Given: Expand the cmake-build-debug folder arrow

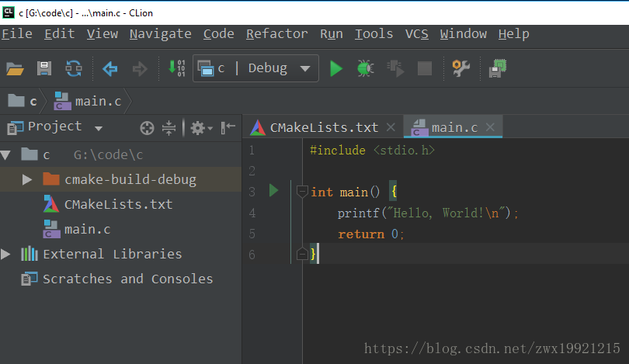Looking at the screenshot, I should (x=27, y=179).
